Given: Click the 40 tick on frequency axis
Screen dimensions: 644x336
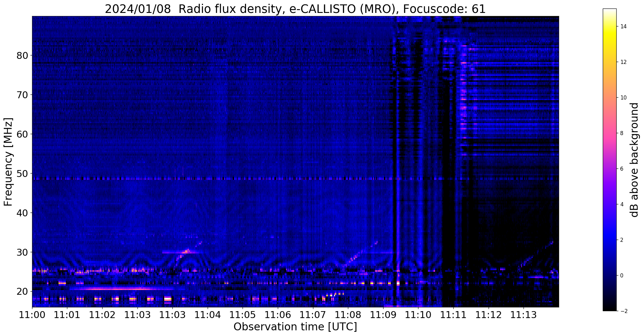Looking at the screenshot, I should pyautogui.click(x=22, y=213).
